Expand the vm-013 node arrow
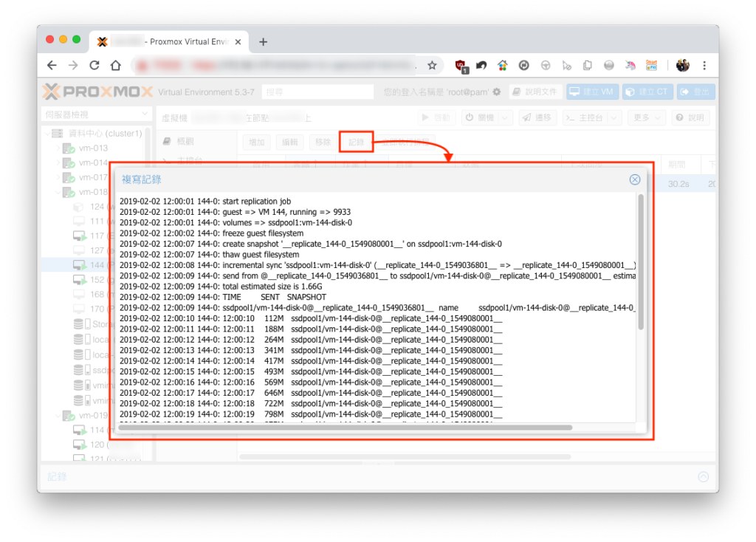The width and height of the screenshot is (756, 542). (x=58, y=148)
